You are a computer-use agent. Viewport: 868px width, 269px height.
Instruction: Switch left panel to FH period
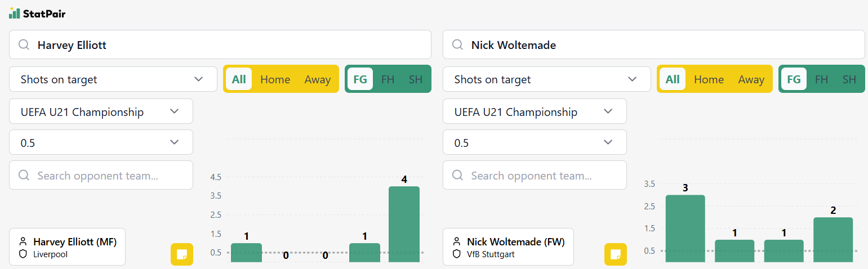coord(388,79)
